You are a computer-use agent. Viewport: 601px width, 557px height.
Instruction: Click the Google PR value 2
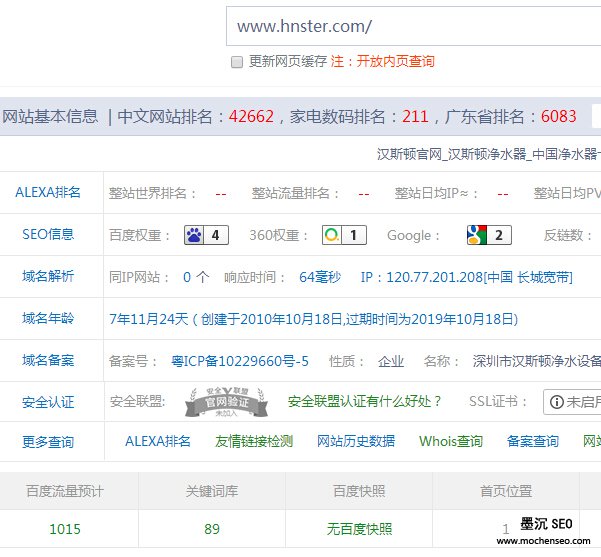pos(499,235)
